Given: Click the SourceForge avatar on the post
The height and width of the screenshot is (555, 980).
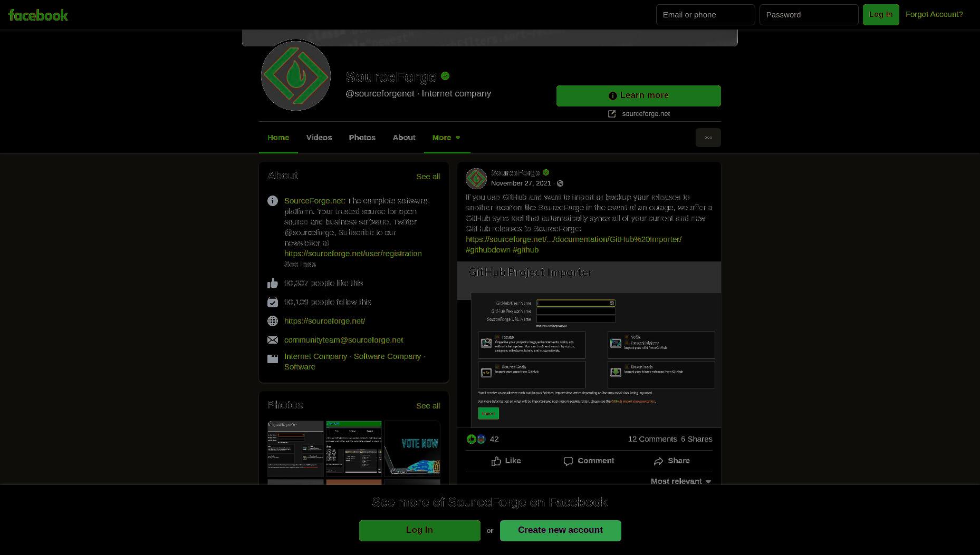Looking at the screenshot, I should point(476,178).
